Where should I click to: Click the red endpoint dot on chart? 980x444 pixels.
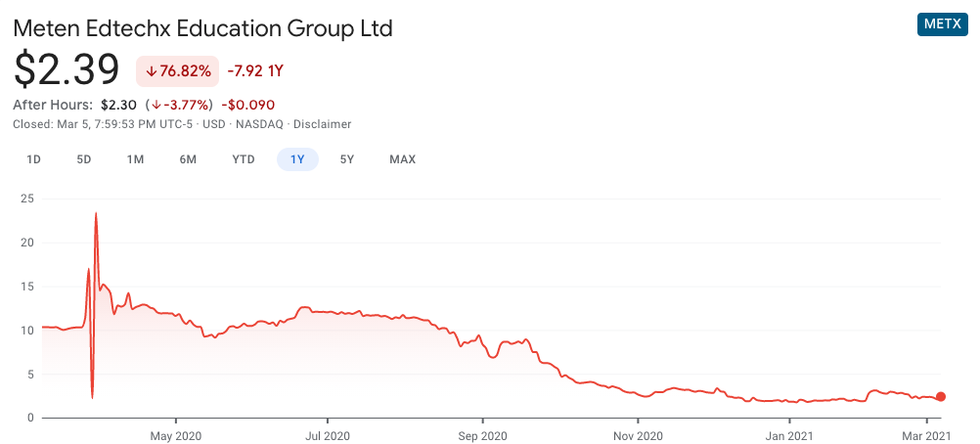coord(941,396)
